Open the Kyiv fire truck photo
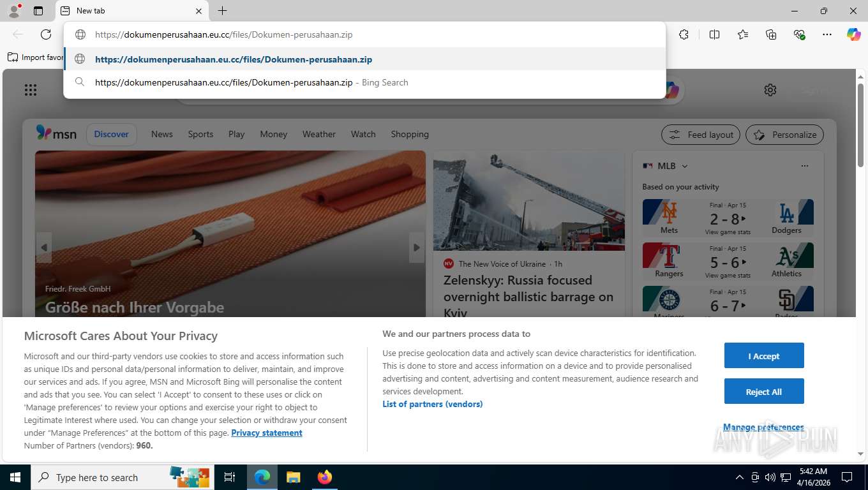 tap(529, 201)
